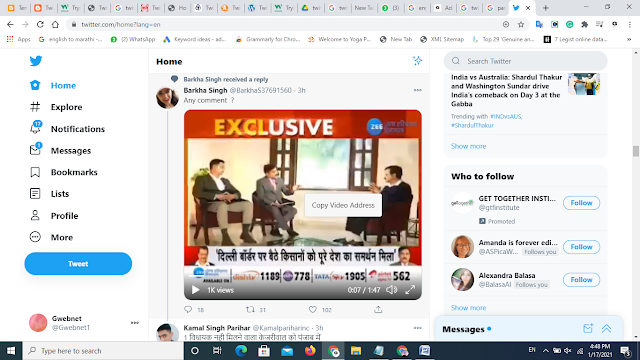Open Bookmarks in the sidebar

[64, 172]
